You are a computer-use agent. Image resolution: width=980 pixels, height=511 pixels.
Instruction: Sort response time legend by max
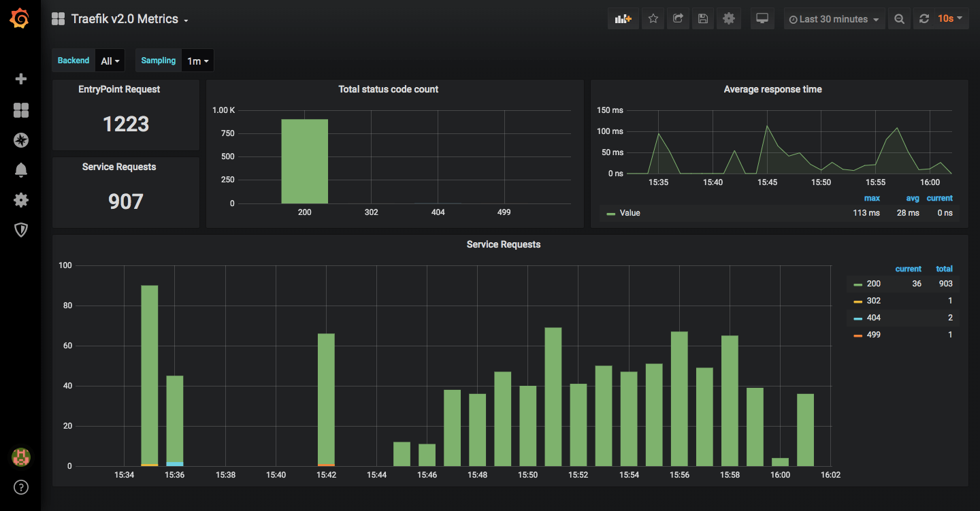pos(872,198)
